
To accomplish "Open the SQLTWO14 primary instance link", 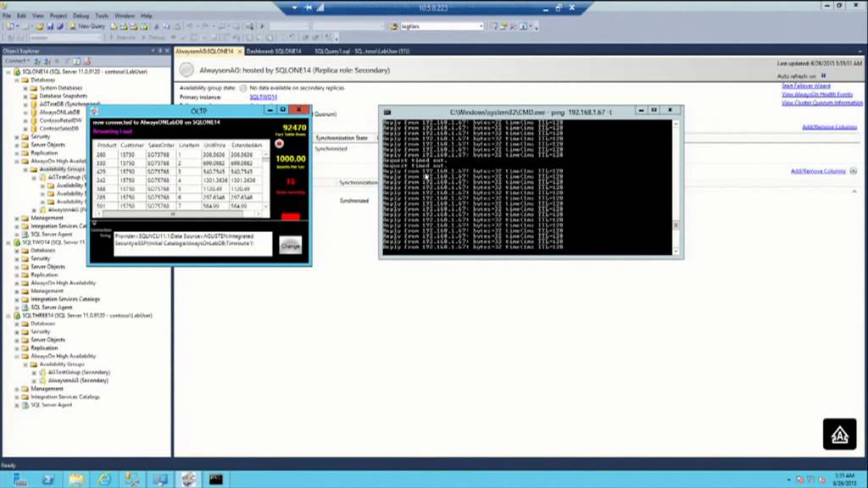I will point(264,97).
